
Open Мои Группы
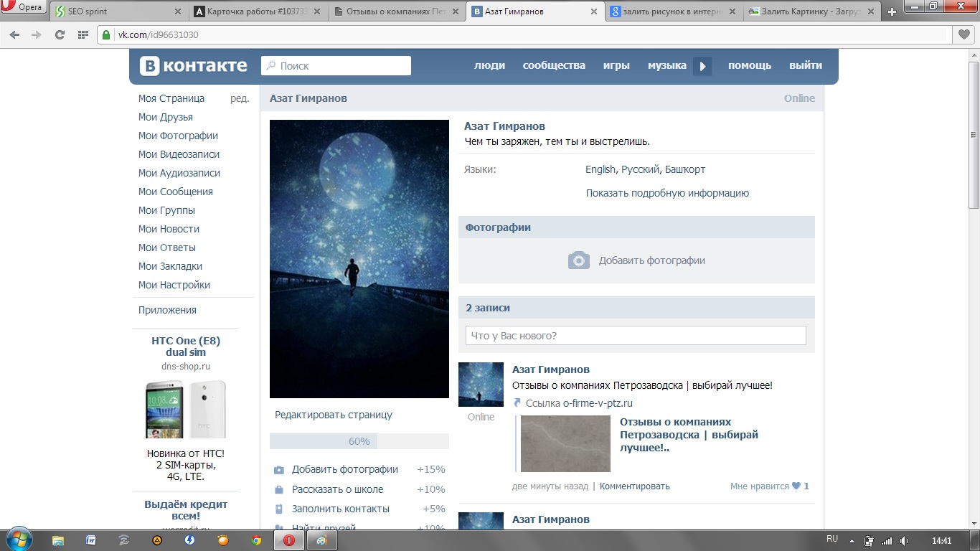[166, 210]
